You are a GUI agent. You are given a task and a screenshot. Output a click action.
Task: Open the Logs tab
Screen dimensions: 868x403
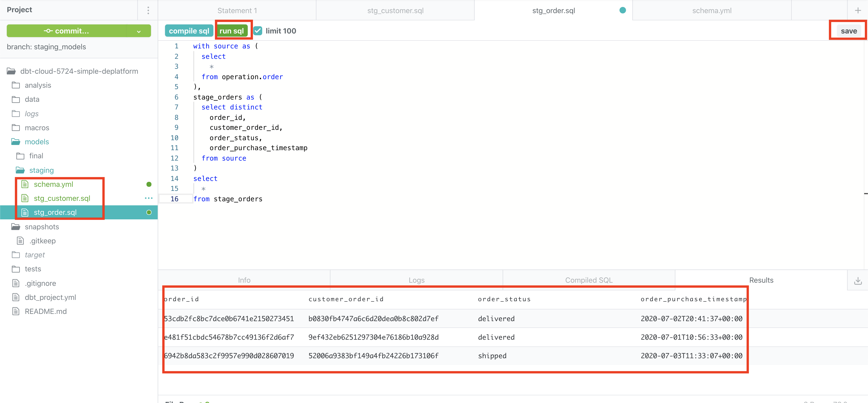(416, 280)
